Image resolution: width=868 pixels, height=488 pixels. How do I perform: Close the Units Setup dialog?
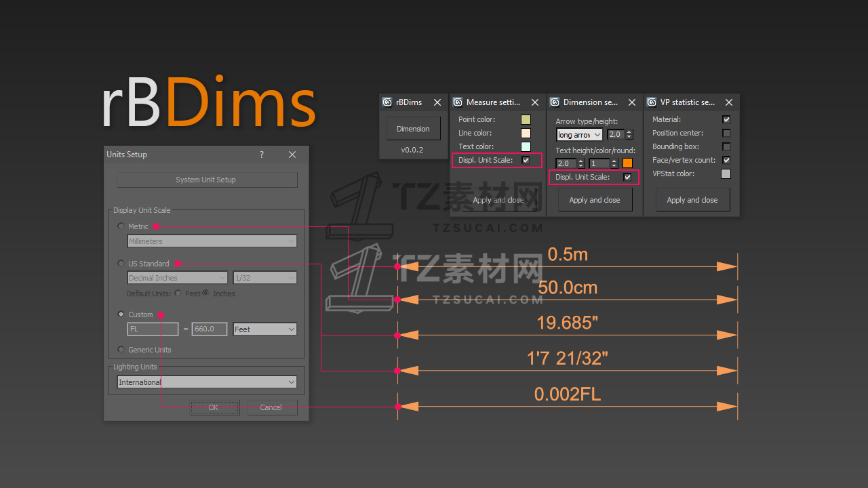point(292,155)
